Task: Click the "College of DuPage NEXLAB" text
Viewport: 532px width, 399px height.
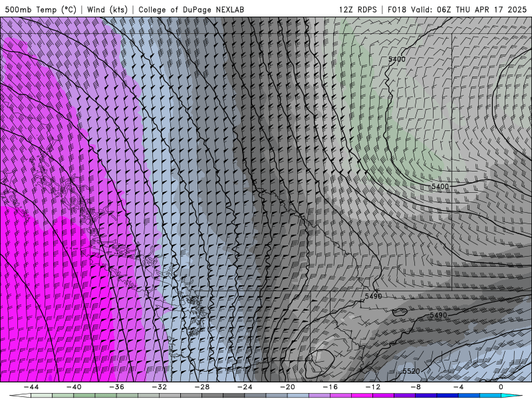Action: click(191, 9)
